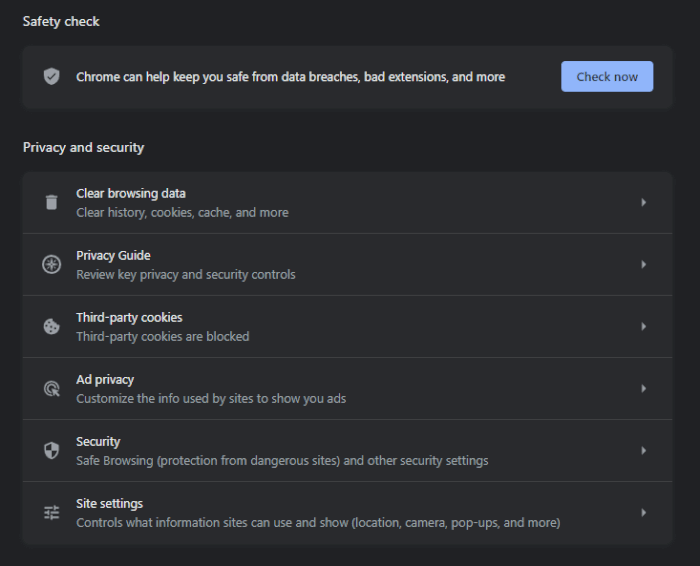Open the Security title
The height and width of the screenshot is (566, 700).
98,441
